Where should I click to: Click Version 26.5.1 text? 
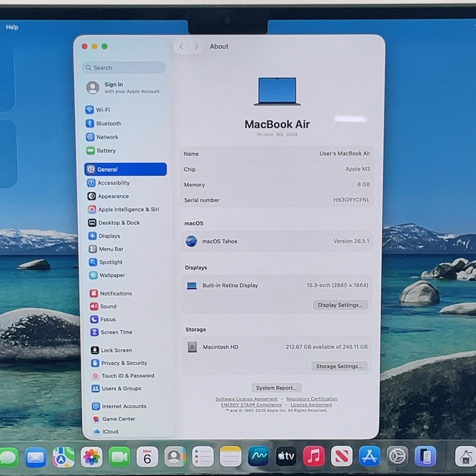(x=351, y=241)
